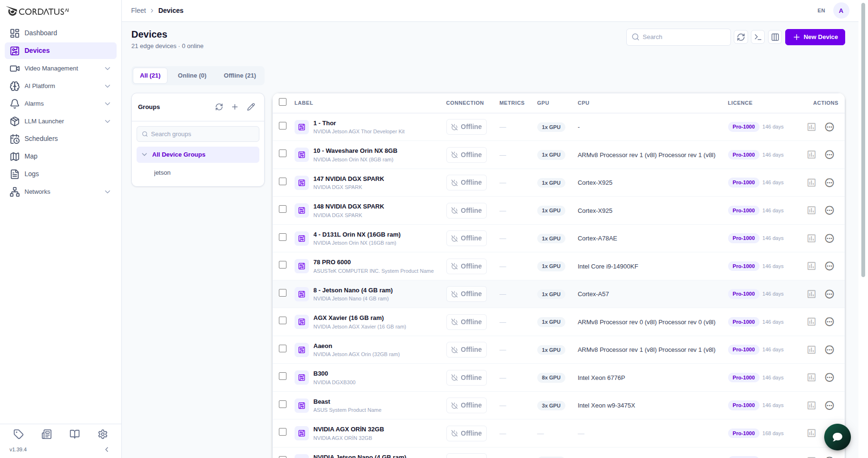Select the B300 device checkbox
The image size is (868, 458).
point(283,376)
